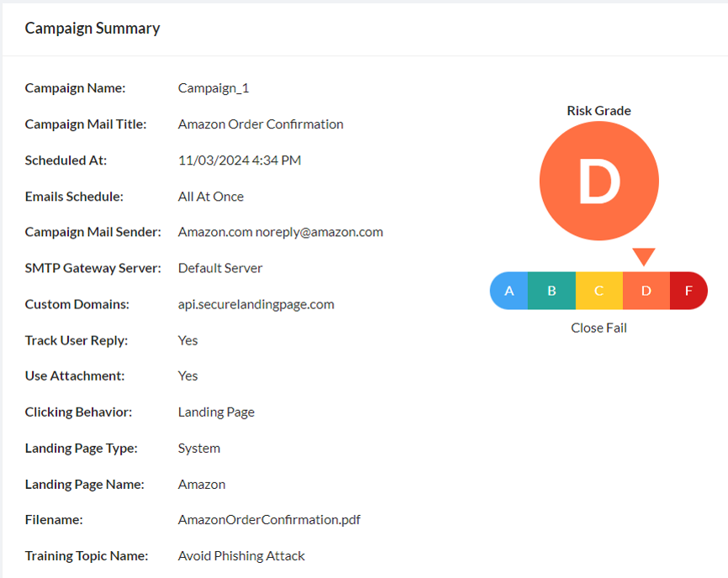The width and height of the screenshot is (728, 578).
Task: Toggle Track User Reply setting
Action: tap(73, 340)
